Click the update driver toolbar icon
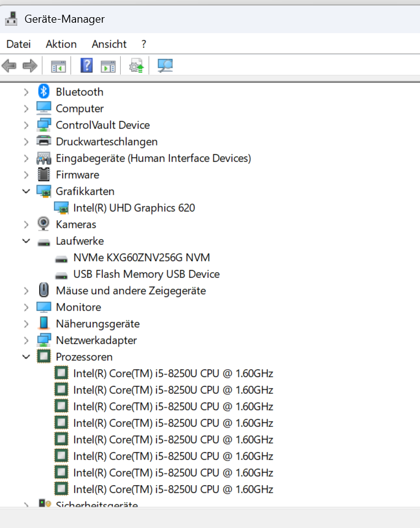Screen dimensions: 420x528 click(x=136, y=66)
